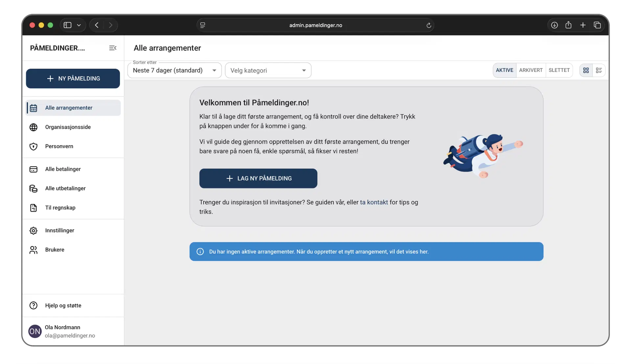
Task: Click the shield icon for Personvern
Action: (34, 147)
